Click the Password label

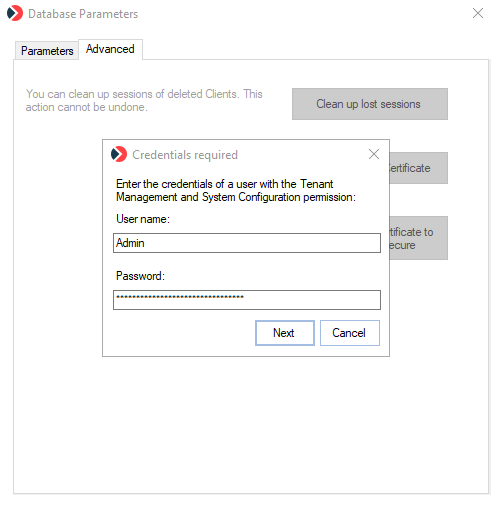click(x=140, y=276)
